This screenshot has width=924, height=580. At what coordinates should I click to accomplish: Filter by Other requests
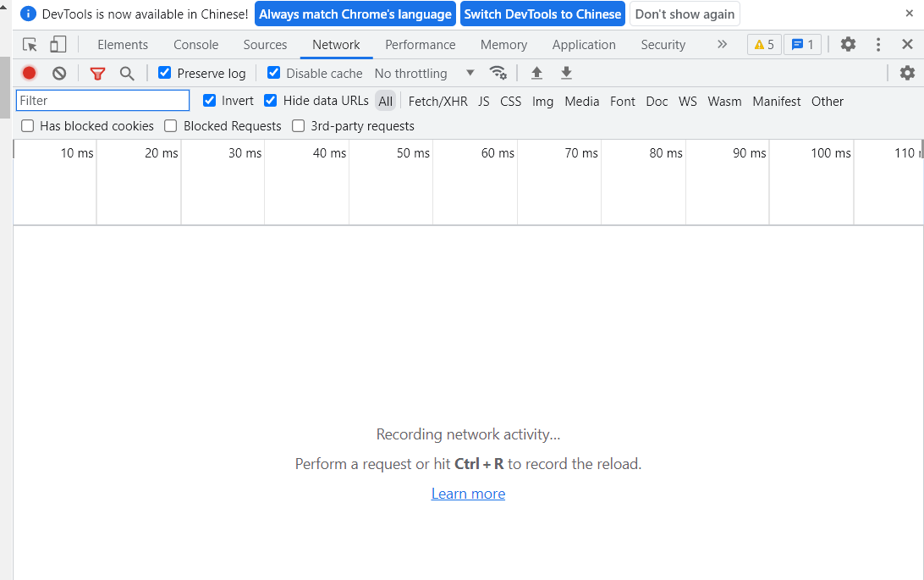828,101
